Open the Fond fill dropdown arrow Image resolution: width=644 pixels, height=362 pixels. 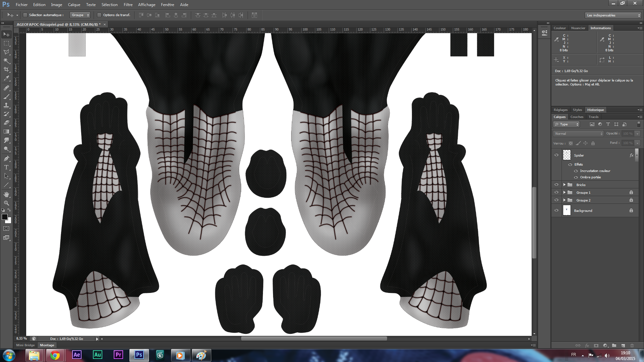pos(638,143)
